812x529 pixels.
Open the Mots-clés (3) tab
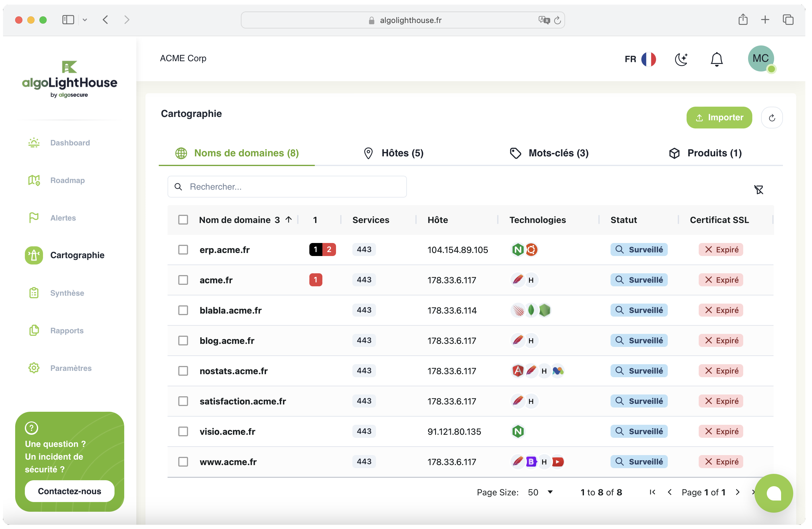(558, 153)
